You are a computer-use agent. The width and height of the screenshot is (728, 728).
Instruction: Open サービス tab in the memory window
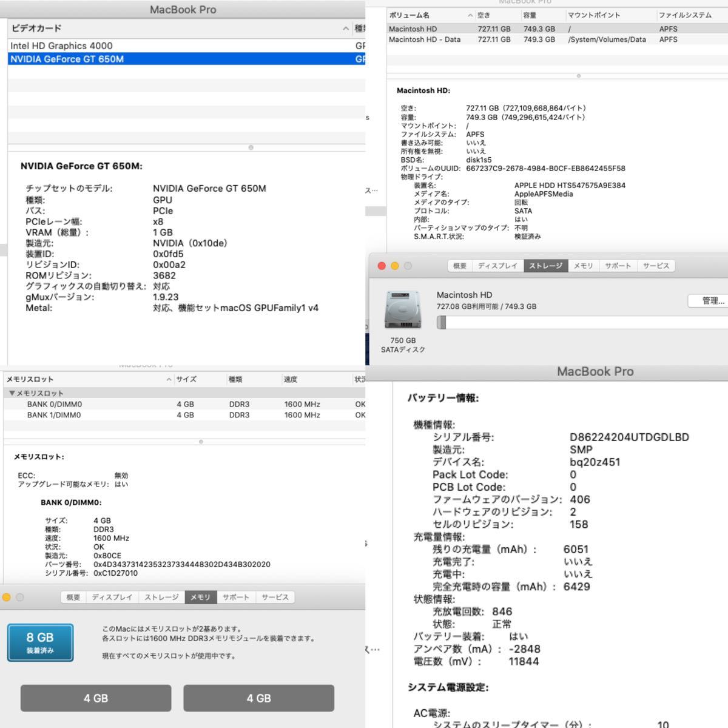pos(275,598)
